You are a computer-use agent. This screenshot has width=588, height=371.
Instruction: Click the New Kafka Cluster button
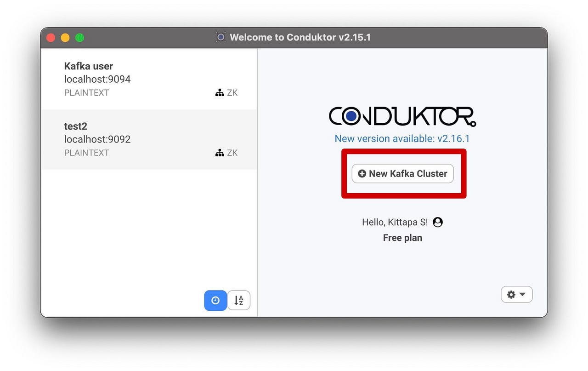(x=402, y=174)
